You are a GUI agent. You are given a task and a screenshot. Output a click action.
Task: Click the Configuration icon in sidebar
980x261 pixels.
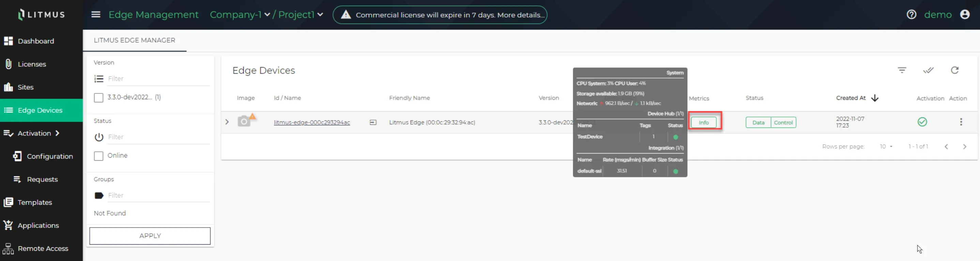pyautogui.click(x=17, y=156)
